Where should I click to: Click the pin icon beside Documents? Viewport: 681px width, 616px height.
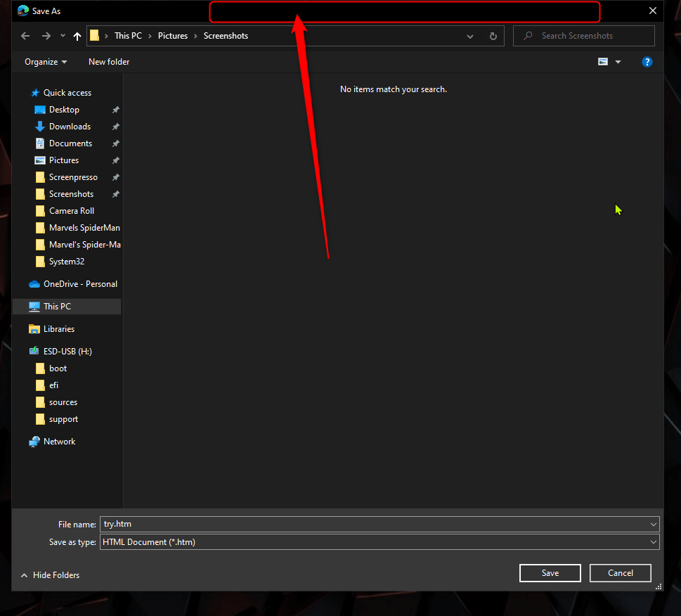(x=115, y=143)
